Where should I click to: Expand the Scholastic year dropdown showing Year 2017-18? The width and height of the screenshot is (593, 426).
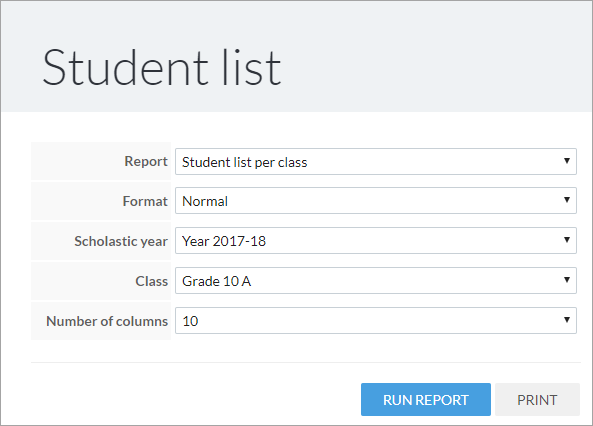(x=376, y=241)
